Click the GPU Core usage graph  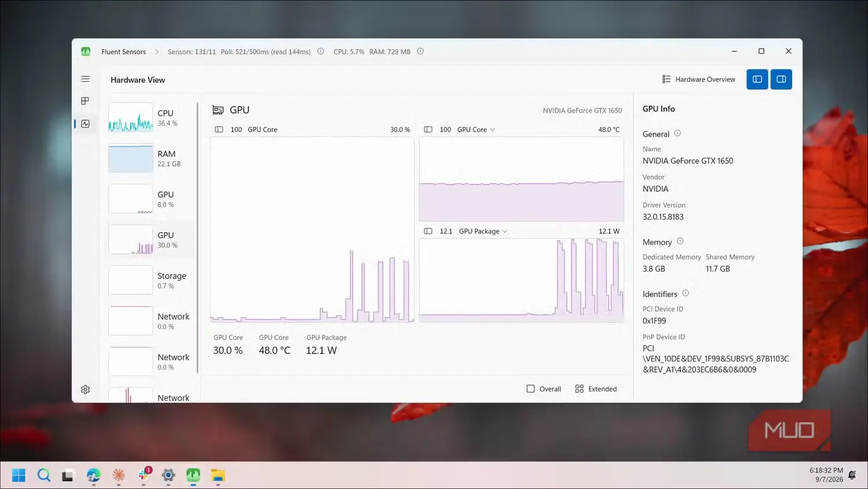[312, 229]
